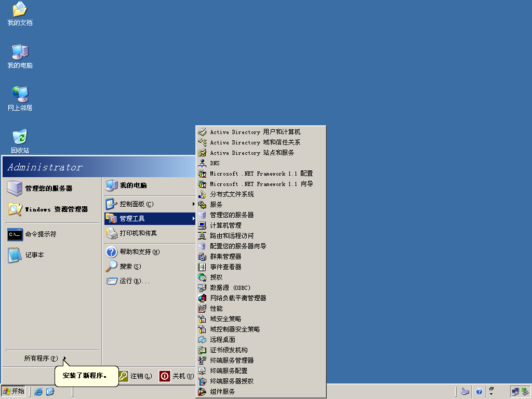Open 终端服务配置 icon
Image resolution: width=532 pixels, height=399 pixels.
(202, 371)
